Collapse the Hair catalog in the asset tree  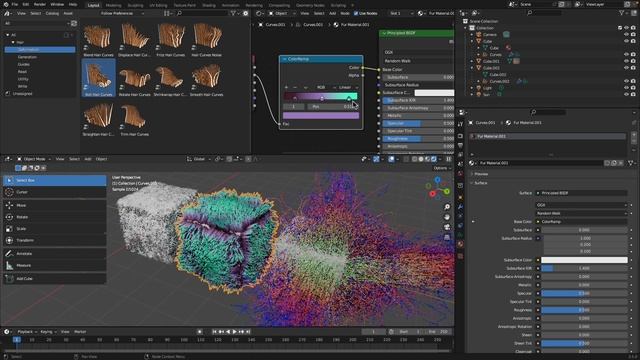click(13, 42)
